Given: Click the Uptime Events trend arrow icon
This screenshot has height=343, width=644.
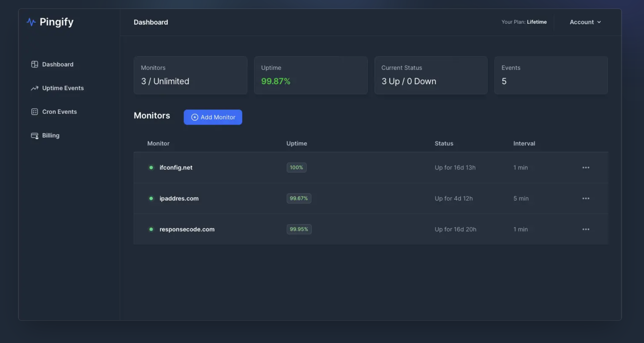Looking at the screenshot, I should [34, 88].
